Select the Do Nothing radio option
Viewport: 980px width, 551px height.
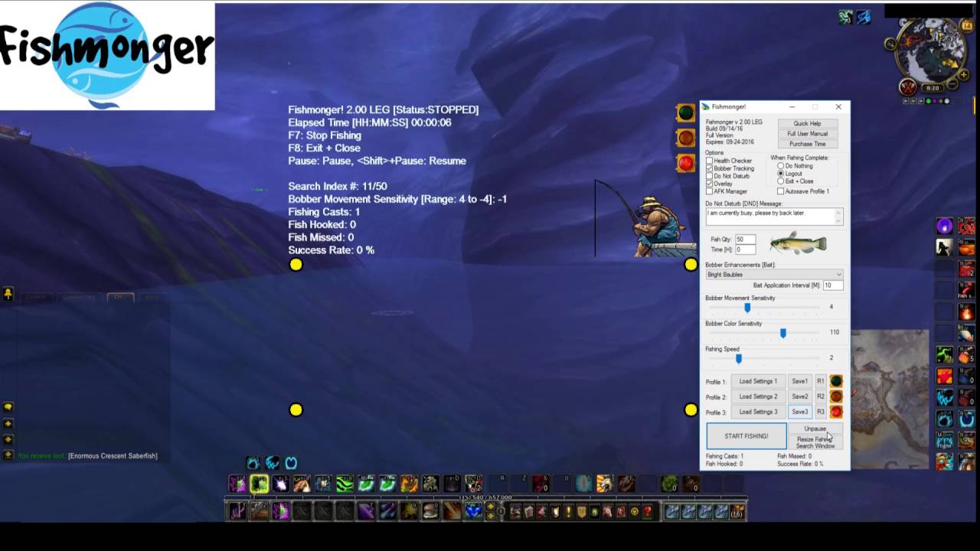coord(781,166)
